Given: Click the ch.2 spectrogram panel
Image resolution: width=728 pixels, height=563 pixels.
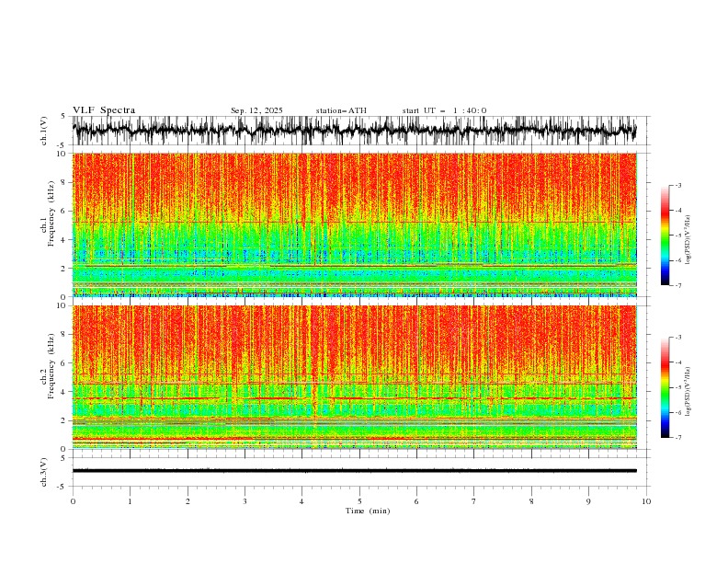Looking at the screenshot, I should pyautogui.click(x=355, y=377).
